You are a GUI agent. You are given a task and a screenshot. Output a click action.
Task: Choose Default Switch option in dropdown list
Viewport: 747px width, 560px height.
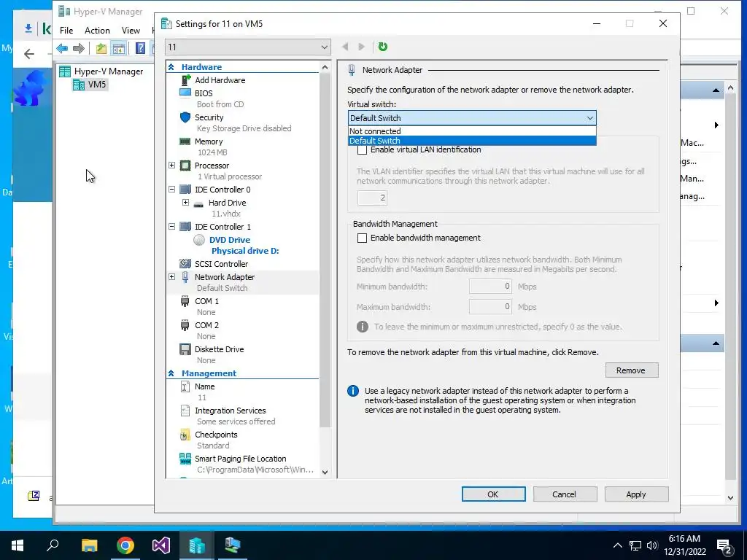(472, 141)
